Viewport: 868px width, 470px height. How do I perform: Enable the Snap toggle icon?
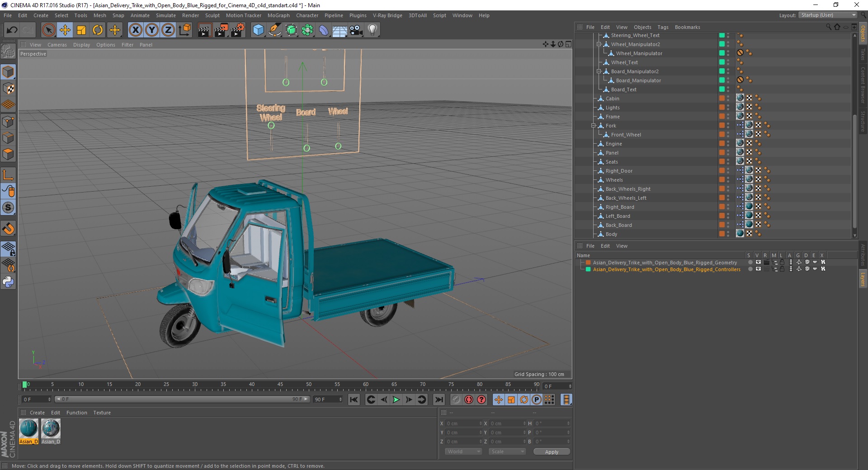pyautogui.click(x=8, y=208)
